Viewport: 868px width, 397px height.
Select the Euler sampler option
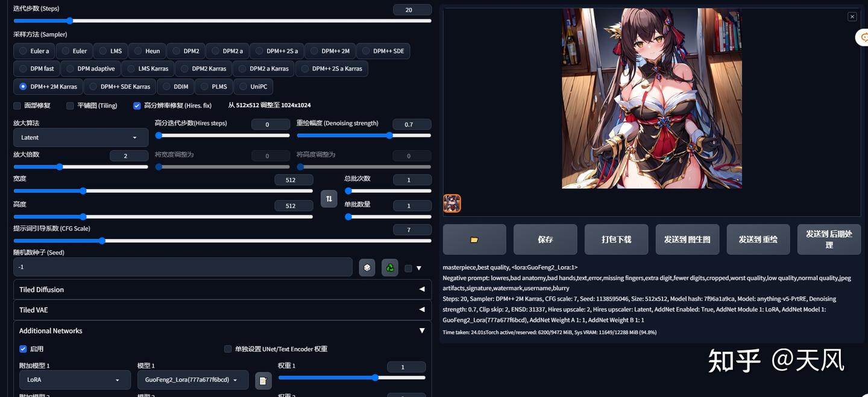coord(74,51)
